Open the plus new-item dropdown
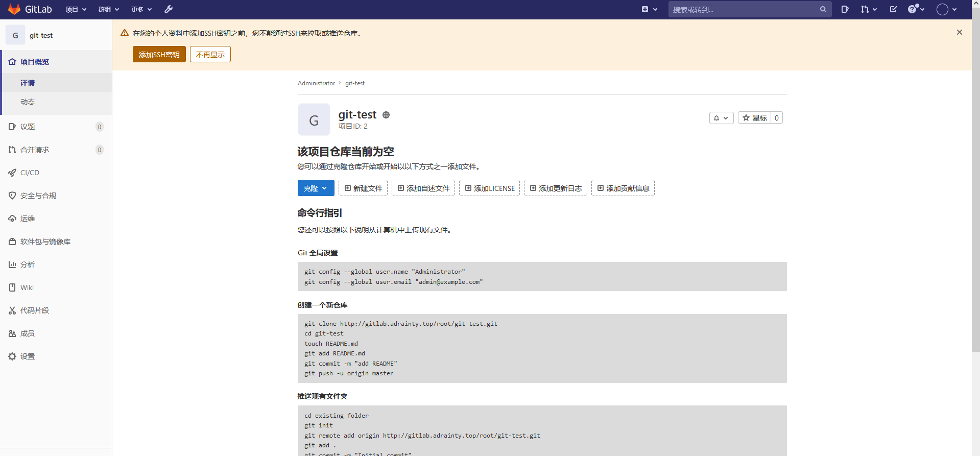 (x=649, y=9)
